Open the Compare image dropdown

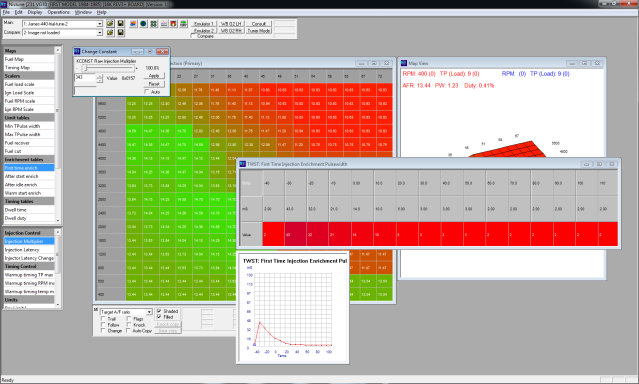pyautogui.click(x=100, y=33)
